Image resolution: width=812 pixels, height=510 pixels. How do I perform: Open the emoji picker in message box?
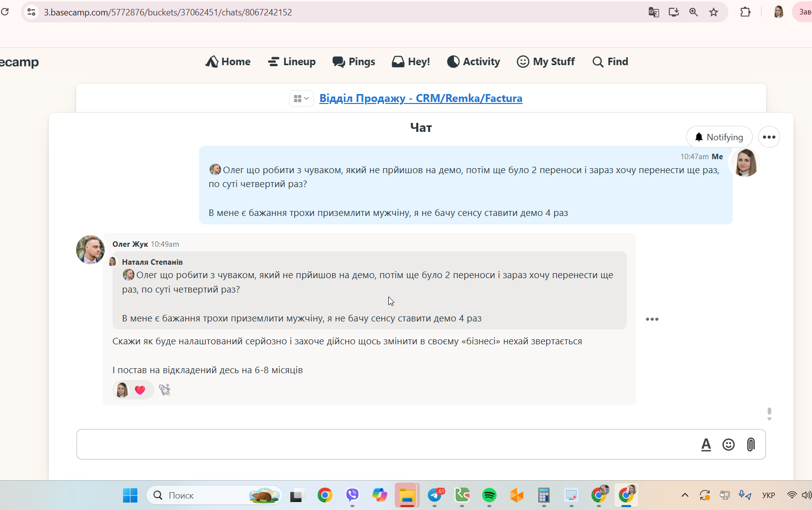(728, 444)
